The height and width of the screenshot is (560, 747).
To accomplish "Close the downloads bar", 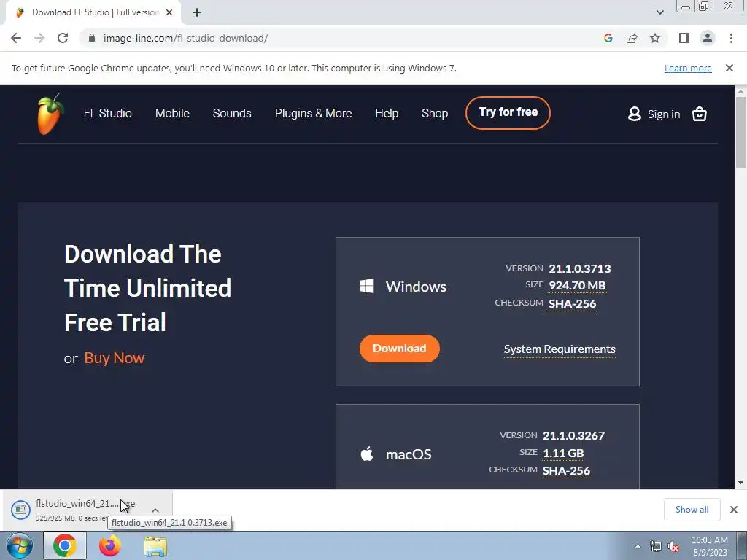I will pyautogui.click(x=734, y=510).
